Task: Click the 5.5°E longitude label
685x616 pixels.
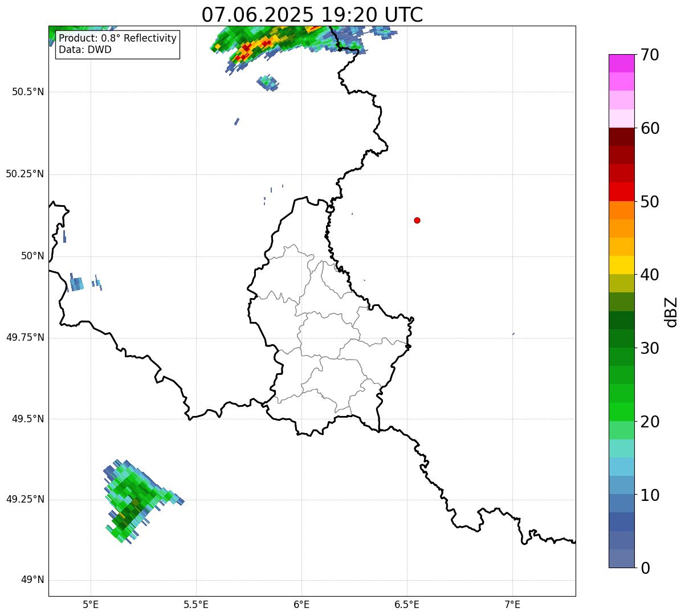Action: tap(197, 605)
